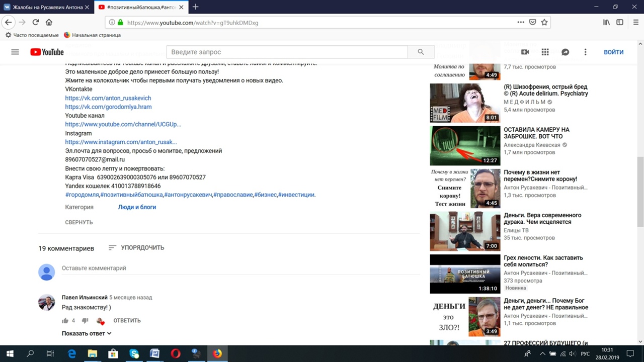The height and width of the screenshot is (362, 644).
Task: Open the Opera browser from the taskbar
Action: pos(176,353)
